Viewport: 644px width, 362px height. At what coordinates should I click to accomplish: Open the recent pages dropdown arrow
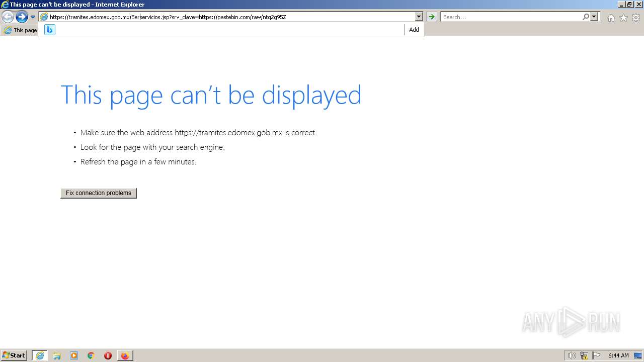coord(33,17)
